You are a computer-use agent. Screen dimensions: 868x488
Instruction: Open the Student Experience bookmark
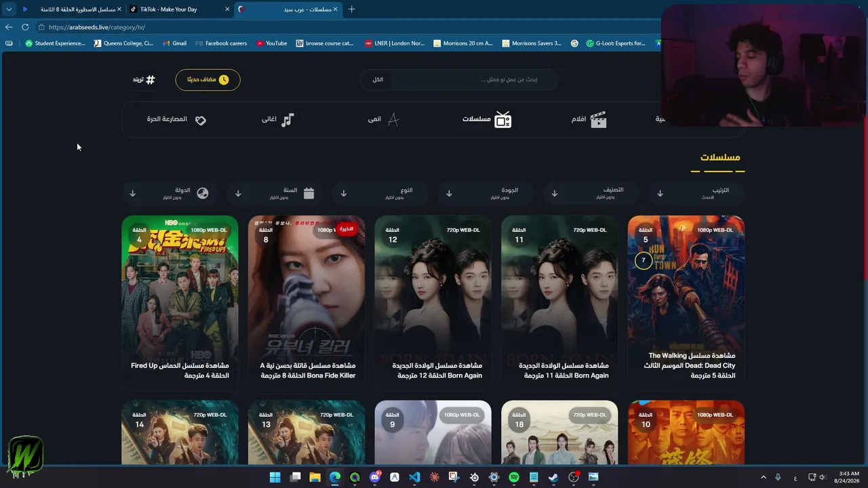(x=55, y=43)
